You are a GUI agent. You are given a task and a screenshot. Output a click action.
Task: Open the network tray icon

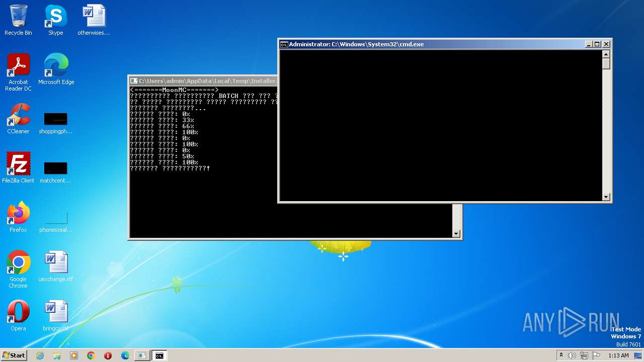coord(584,355)
